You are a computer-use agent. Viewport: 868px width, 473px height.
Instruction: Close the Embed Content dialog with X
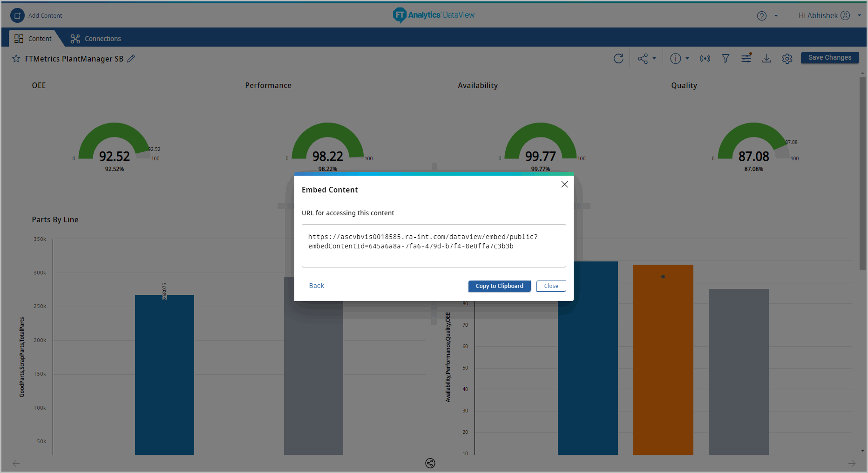pos(564,184)
